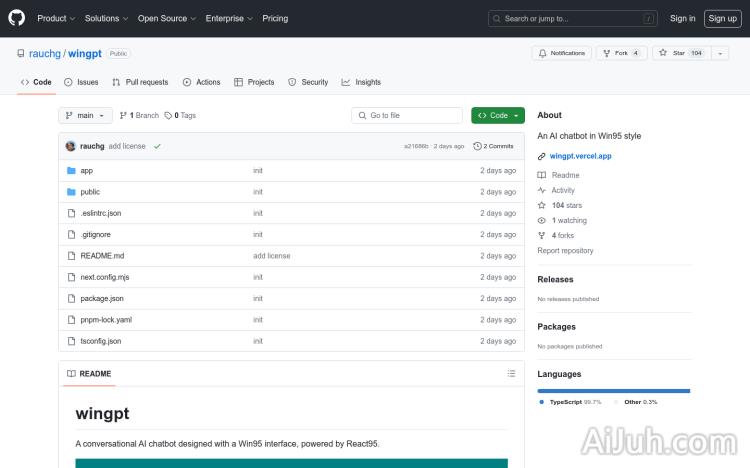750x468 pixels.
Task: Switch to the Issues tab
Action: coord(81,82)
